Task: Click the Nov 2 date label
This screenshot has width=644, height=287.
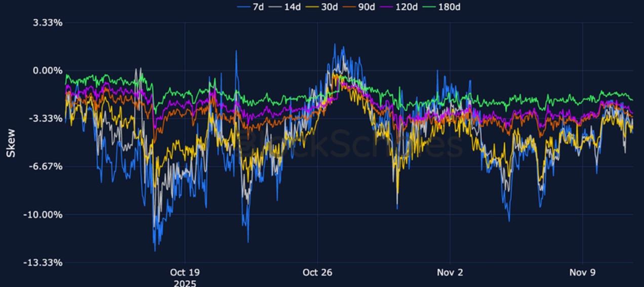Action: [x=450, y=273]
